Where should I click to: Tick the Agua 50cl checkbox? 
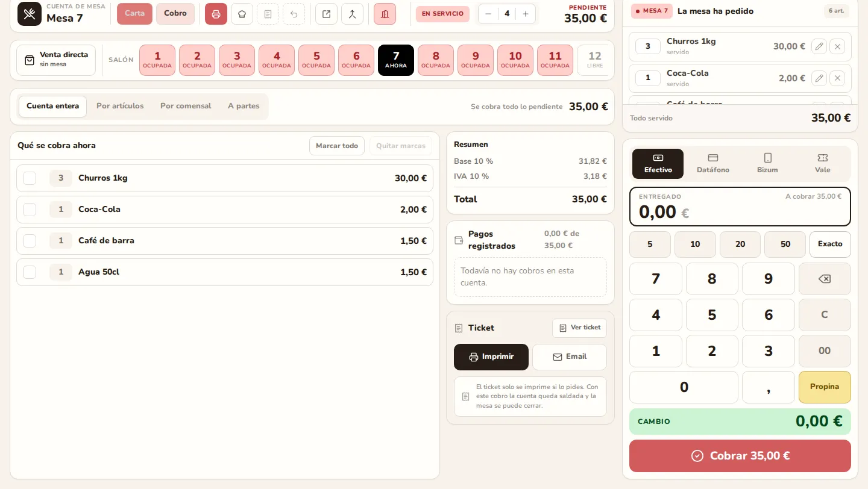coord(30,272)
